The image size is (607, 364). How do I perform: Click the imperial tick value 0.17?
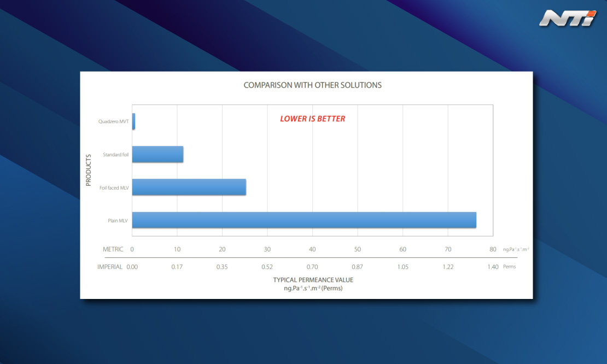pos(177,267)
